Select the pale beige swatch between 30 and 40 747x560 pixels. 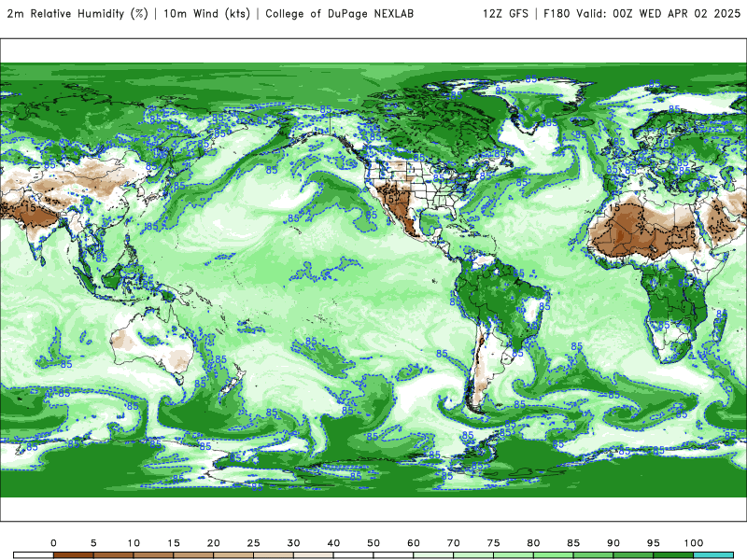click(314, 555)
